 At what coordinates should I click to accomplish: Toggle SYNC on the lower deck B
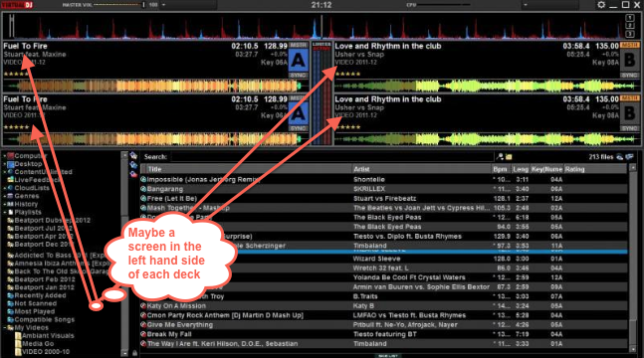[x=629, y=128]
